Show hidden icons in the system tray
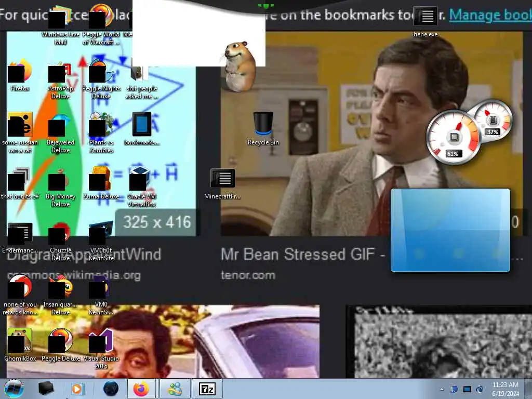 pyautogui.click(x=442, y=390)
